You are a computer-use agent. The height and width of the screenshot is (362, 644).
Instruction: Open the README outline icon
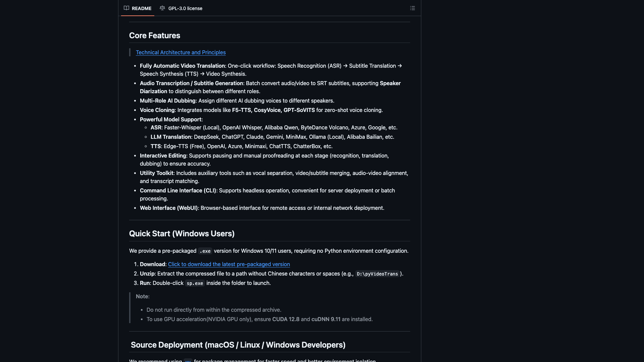(x=412, y=8)
